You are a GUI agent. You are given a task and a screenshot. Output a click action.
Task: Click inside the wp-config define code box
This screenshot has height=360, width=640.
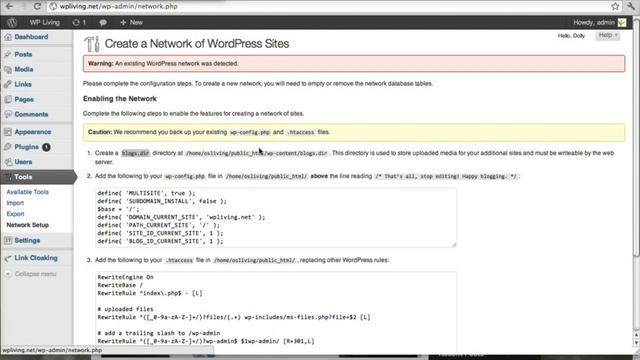tap(276, 217)
